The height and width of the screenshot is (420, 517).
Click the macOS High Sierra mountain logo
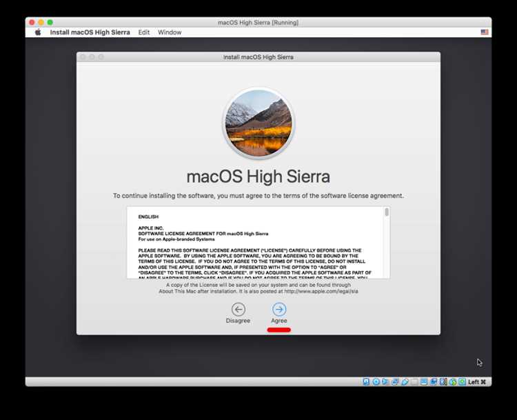pyautogui.click(x=258, y=123)
